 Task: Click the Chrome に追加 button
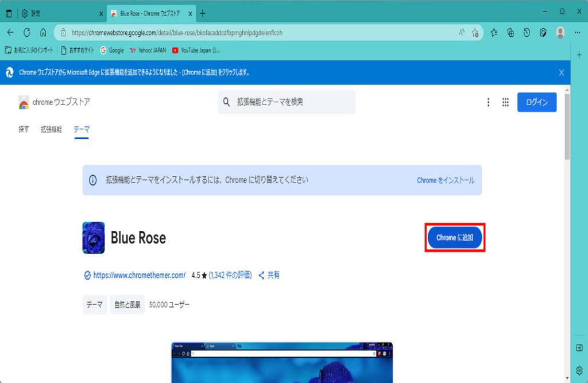pos(455,238)
